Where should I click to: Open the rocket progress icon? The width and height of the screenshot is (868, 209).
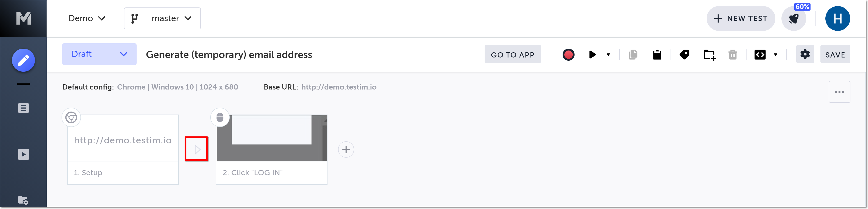(x=794, y=19)
